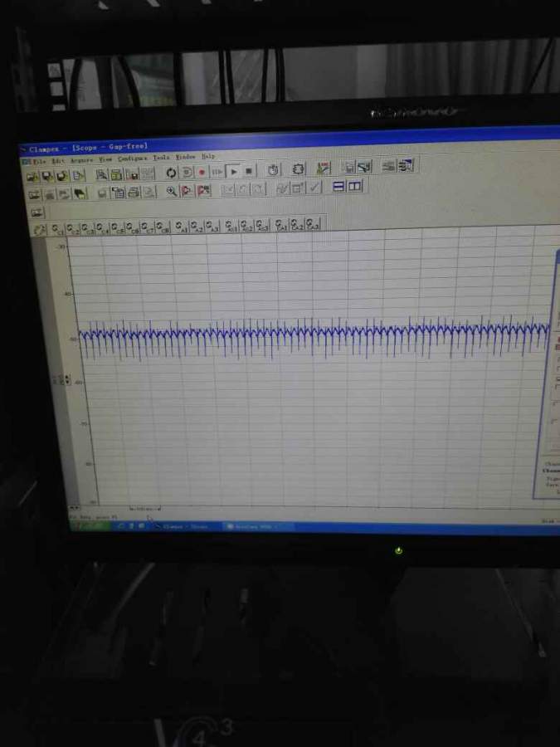Stop acquisition with the black square button

pyautogui.click(x=249, y=170)
